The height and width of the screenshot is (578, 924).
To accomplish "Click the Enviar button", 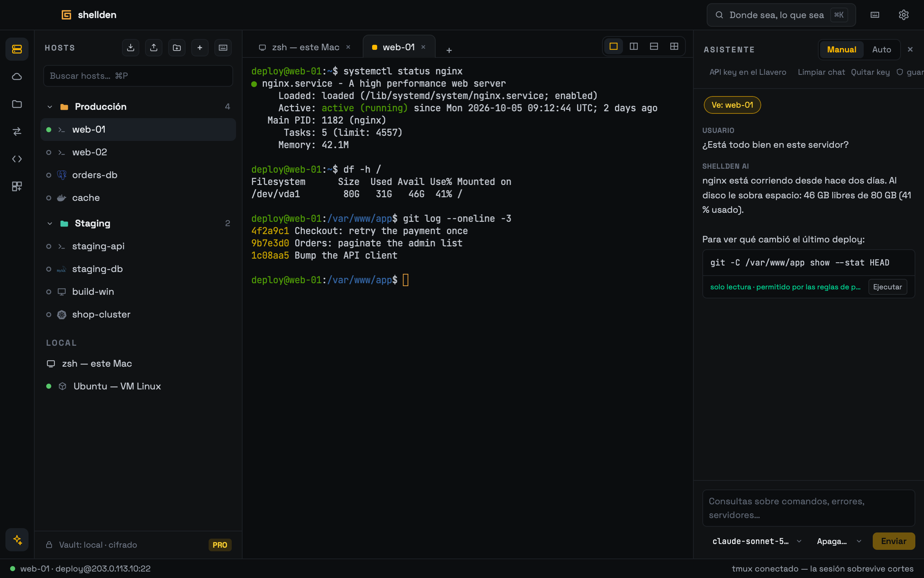I will pos(893,541).
